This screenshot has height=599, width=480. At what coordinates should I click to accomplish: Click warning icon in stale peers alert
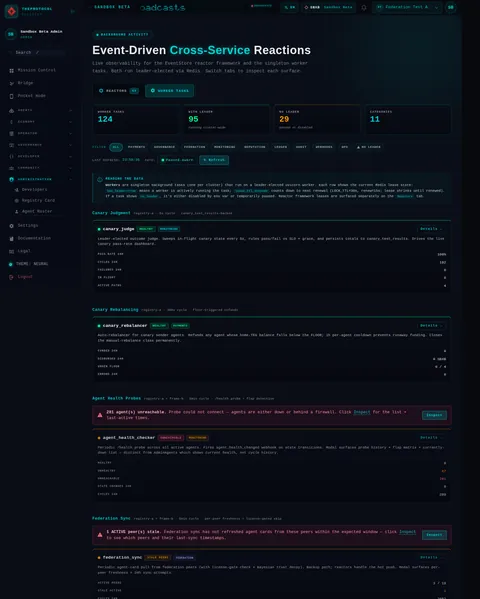[100, 535]
